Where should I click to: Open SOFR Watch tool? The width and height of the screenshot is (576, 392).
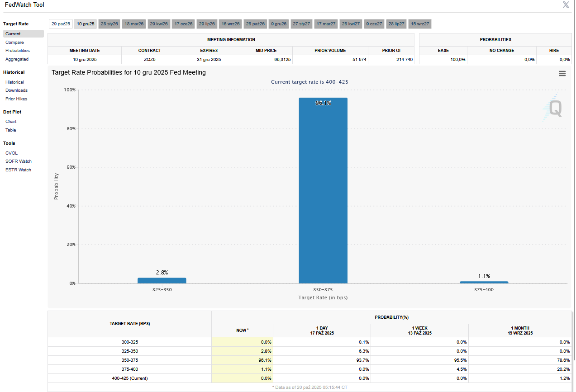click(x=19, y=161)
